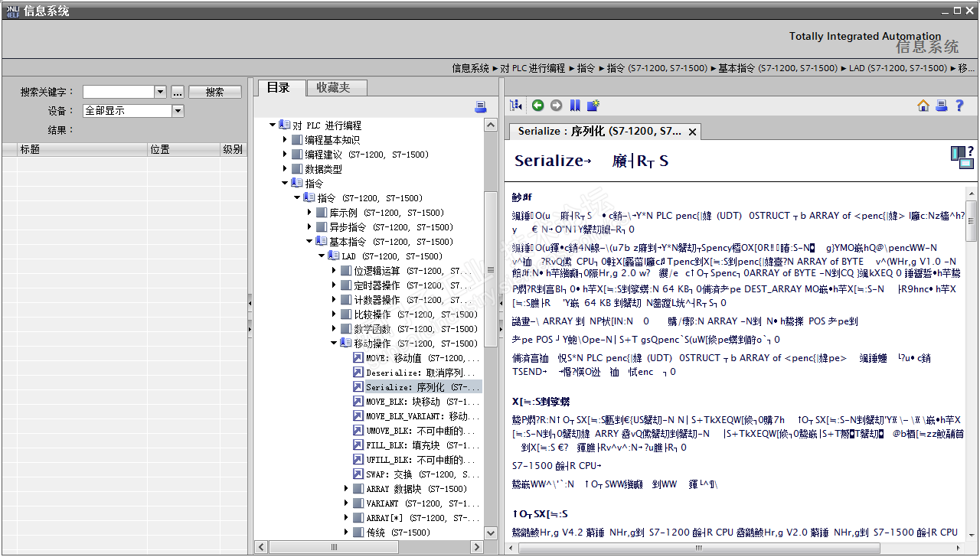Expand the 传统 (S7-1500) tree node
The width and height of the screenshot is (980, 557).
pos(346,533)
